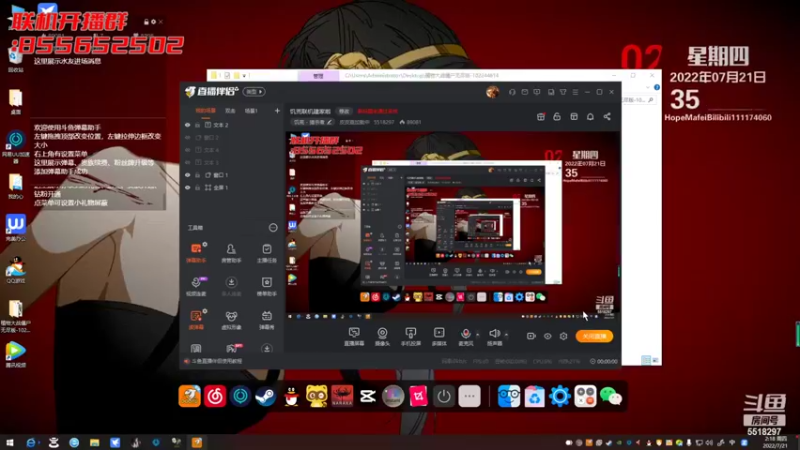Open the 视频连麦 video co-stream tool
Screen dimensions: 800x450
point(196,286)
